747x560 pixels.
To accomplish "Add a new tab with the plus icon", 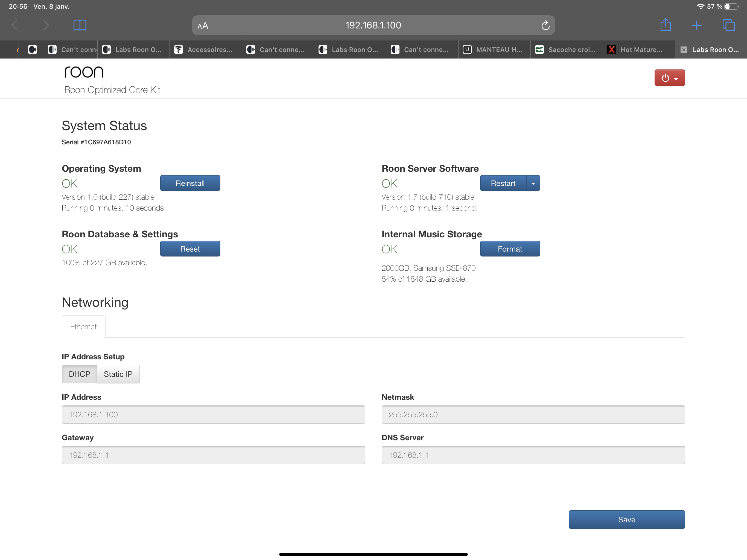I will click(697, 25).
